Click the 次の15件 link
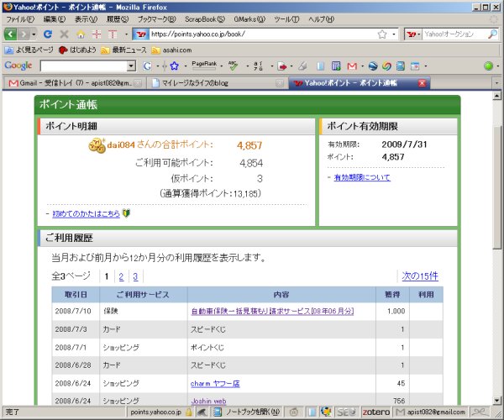The height and width of the screenshot is (420, 504). point(420,276)
